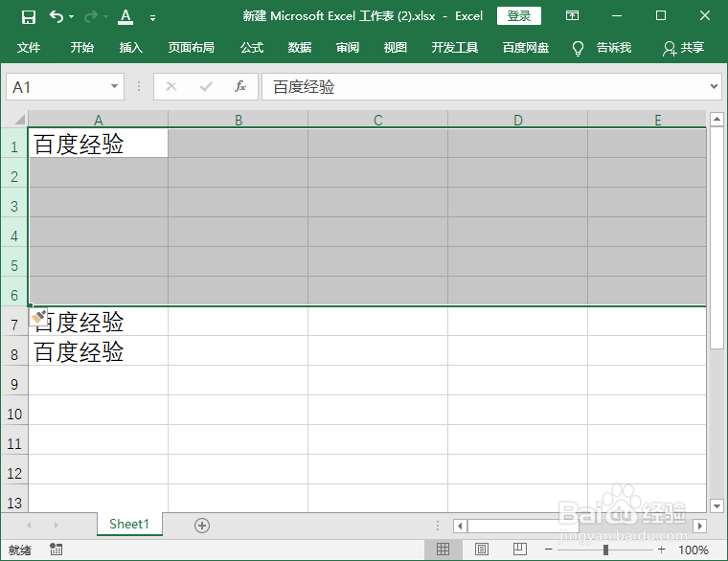Open the undo history dropdown arrow
The image size is (728, 561).
[71, 16]
